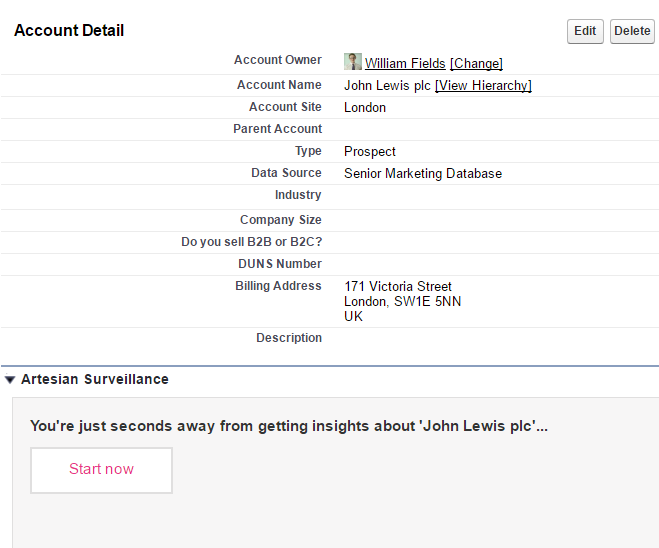Click the Data Source label
This screenshot has width=659, height=548.
coord(286,173)
